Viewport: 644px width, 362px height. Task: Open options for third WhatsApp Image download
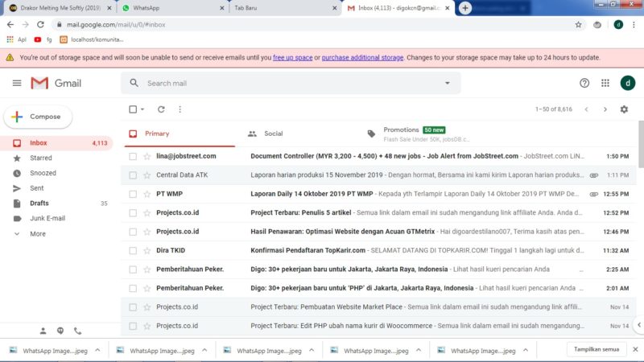click(312, 350)
